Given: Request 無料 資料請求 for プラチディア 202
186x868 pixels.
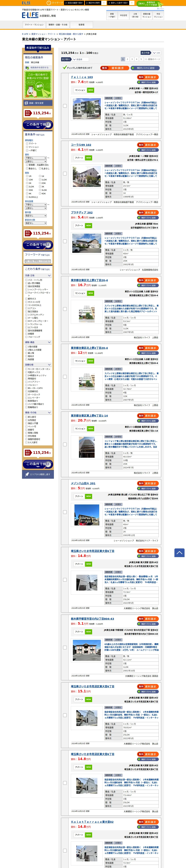Looking at the screenshot, I should pos(148,213).
